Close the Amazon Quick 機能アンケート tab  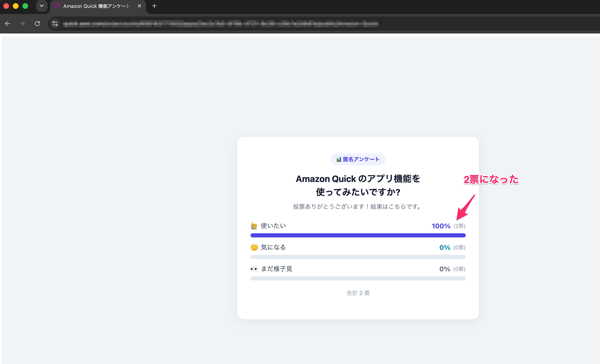(x=139, y=6)
